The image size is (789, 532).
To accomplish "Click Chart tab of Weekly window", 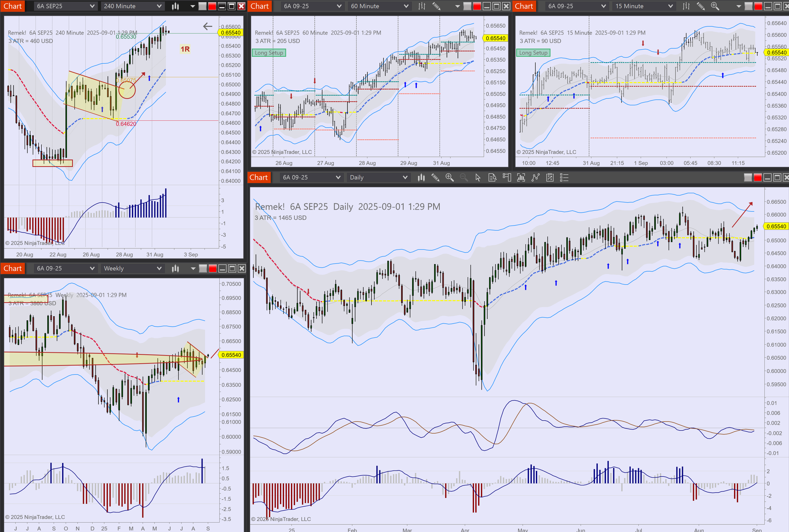I will [13, 269].
